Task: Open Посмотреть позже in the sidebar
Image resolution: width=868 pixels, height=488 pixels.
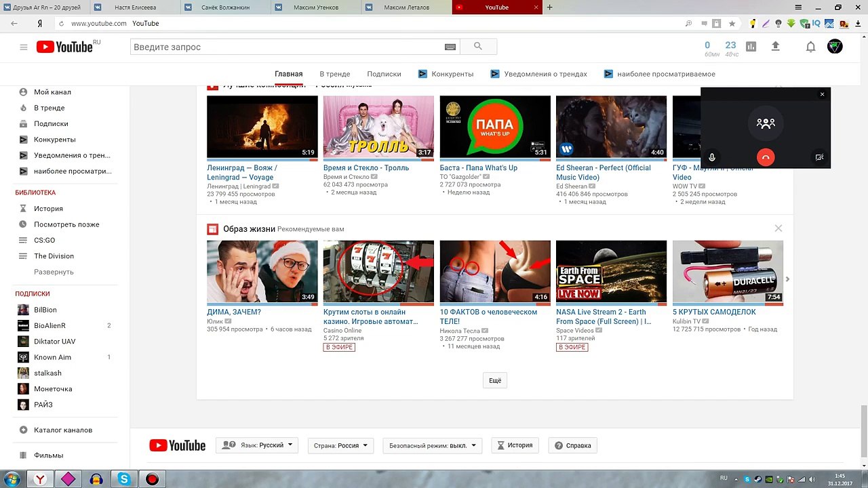Action: [66, 224]
